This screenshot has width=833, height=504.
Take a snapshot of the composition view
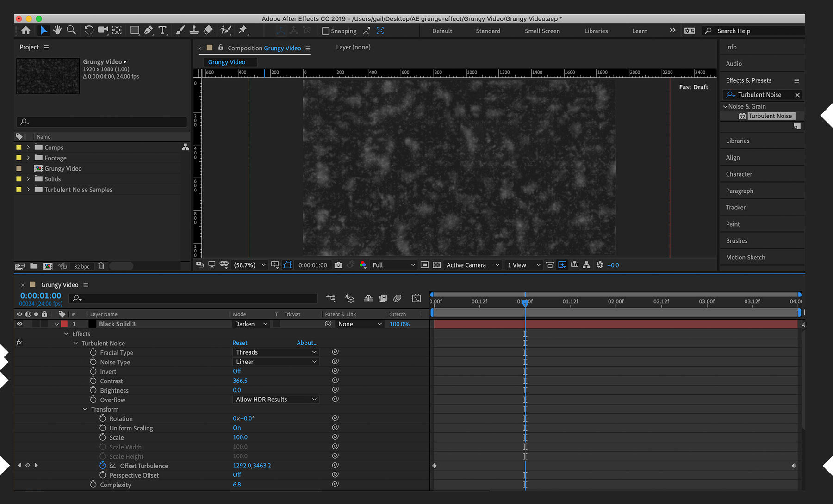(x=338, y=265)
